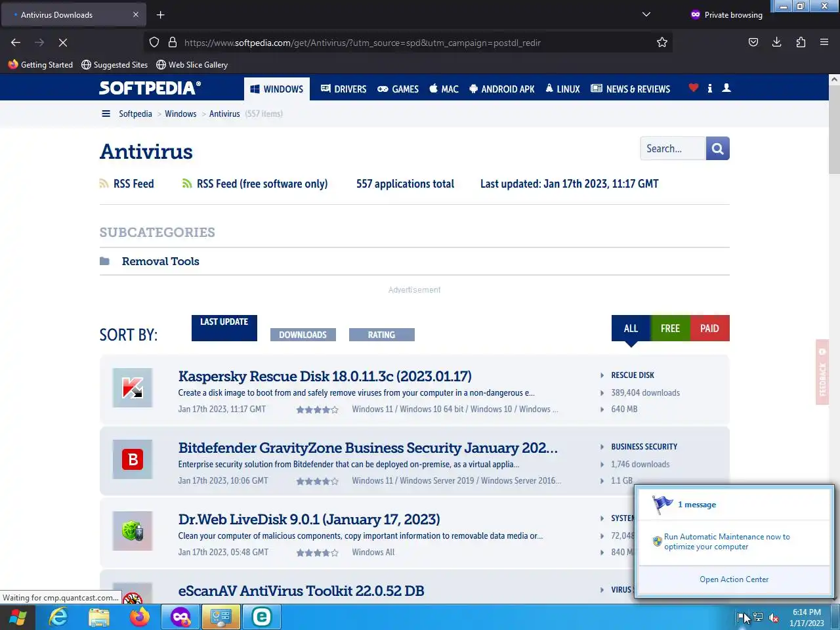This screenshot has height=630, width=840.
Task: Open Windows Explorer folder on taskbar
Action: pos(99,617)
